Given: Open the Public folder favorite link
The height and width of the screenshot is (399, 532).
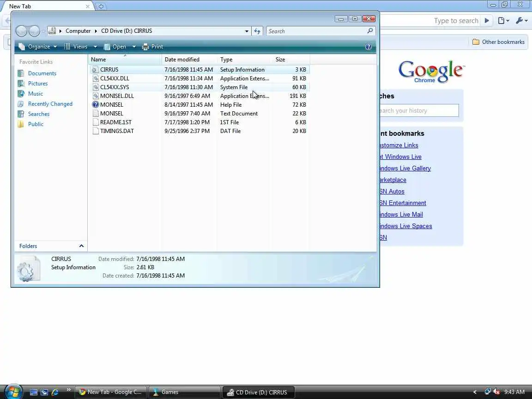Looking at the screenshot, I should click(x=36, y=124).
